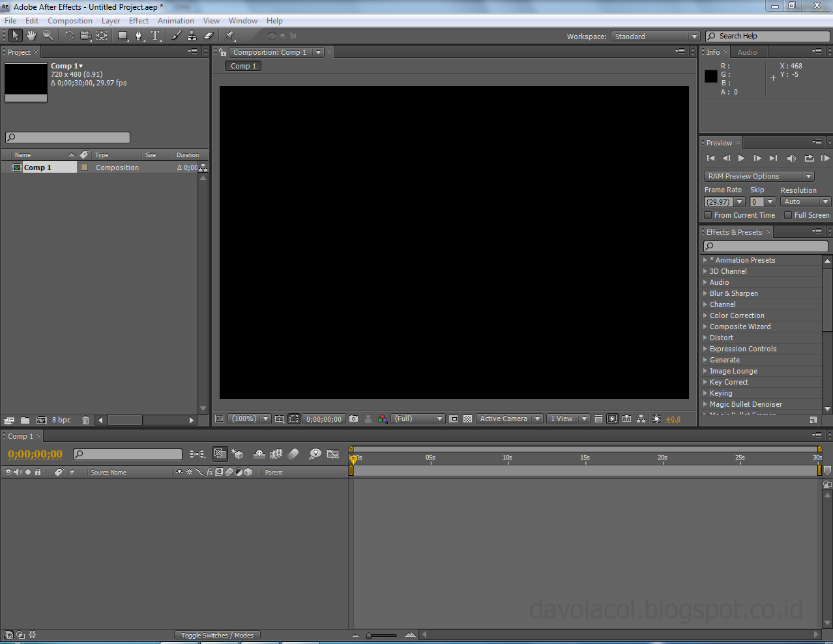
Task: Open the magnification (100%) dropdown
Action: (249, 419)
